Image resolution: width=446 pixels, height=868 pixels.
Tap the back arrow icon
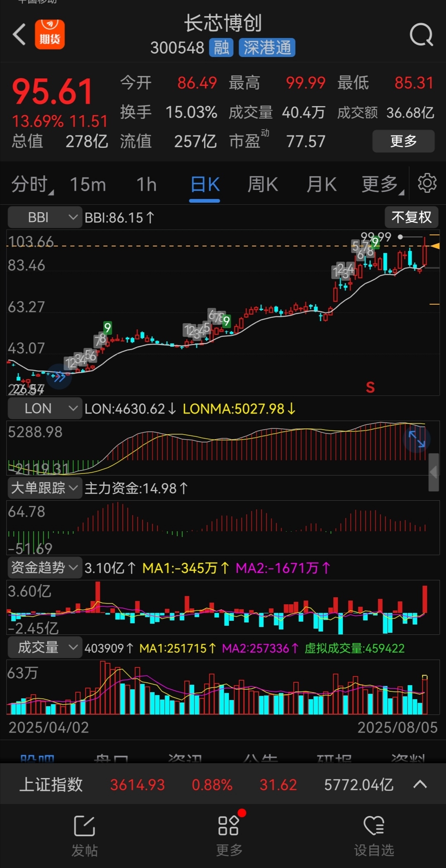point(19,34)
